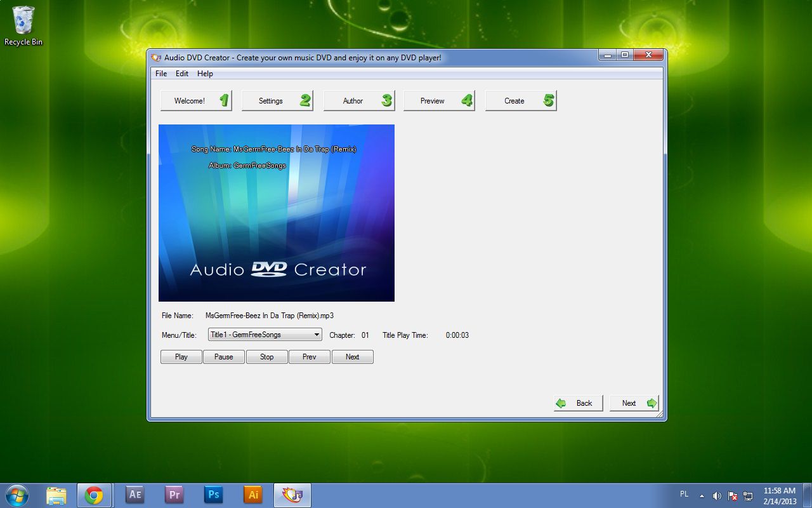Pause the preview playback
This screenshot has width=812, height=508.
224,357
